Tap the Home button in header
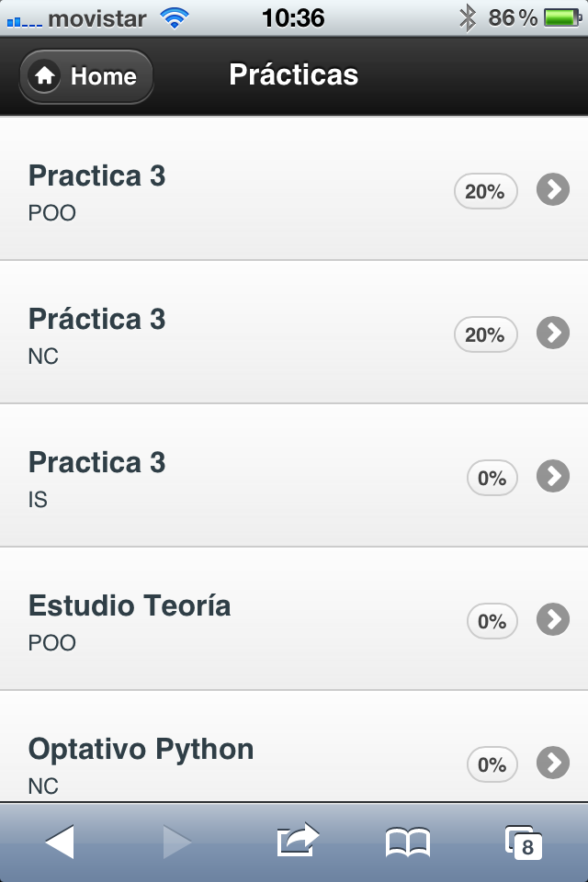 pyautogui.click(x=86, y=76)
